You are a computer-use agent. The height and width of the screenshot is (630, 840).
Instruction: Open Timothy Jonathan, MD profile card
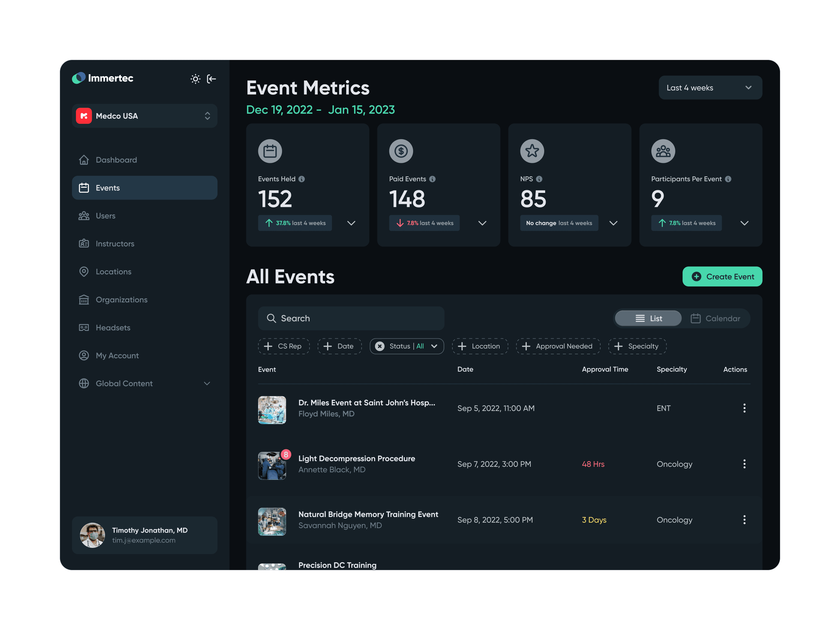coord(145,535)
